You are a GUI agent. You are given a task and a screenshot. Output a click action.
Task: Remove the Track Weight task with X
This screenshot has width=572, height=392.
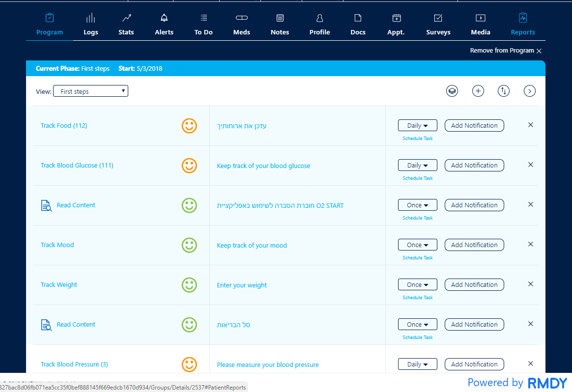tap(530, 284)
